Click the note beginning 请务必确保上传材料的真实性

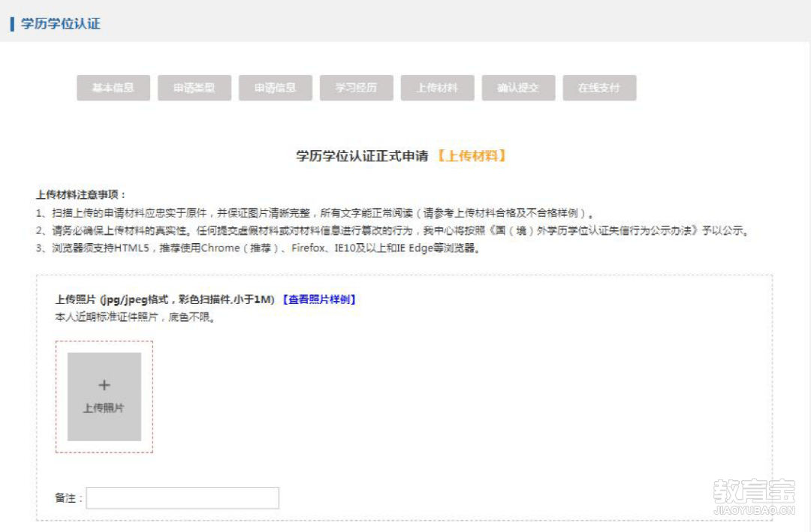click(393, 230)
